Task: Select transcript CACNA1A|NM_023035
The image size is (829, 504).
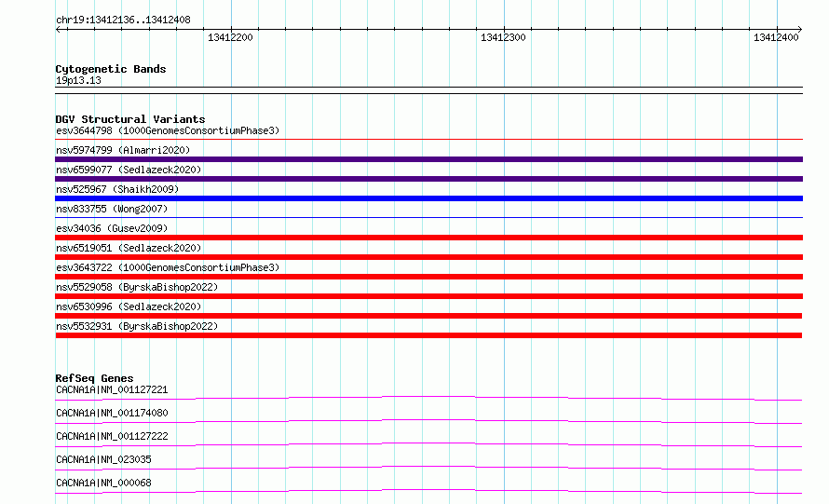Action: (103, 459)
